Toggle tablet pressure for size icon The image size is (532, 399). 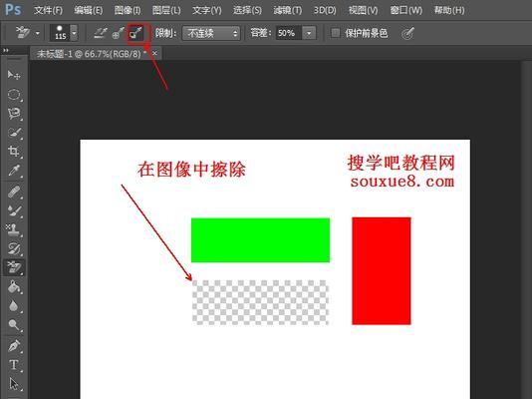(x=407, y=33)
